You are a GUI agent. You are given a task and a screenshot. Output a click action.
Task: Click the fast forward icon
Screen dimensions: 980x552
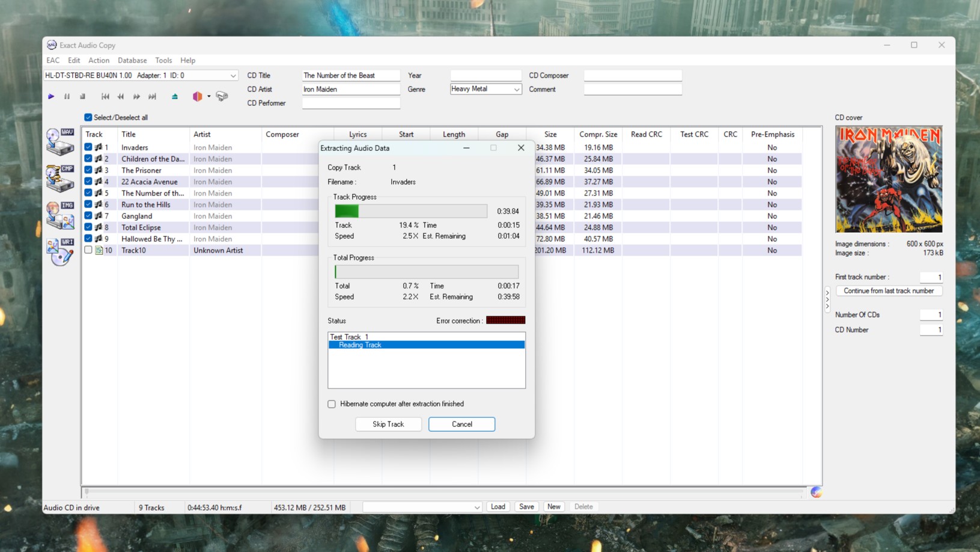pos(136,96)
